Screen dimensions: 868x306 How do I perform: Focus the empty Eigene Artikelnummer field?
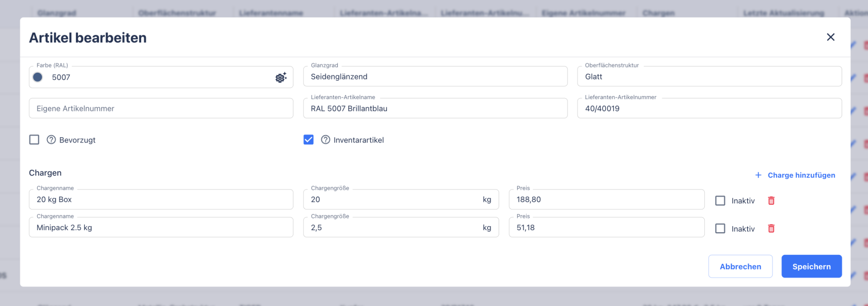(161, 108)
